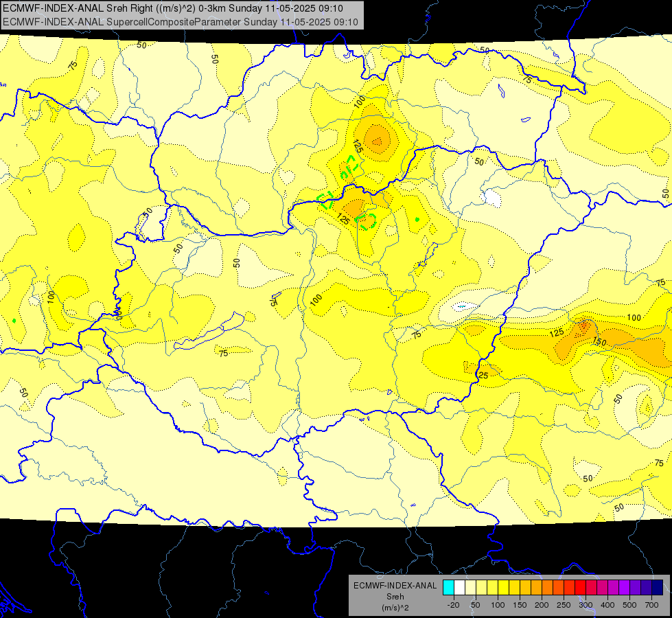Click the '200' legend value

coord(542,605)
